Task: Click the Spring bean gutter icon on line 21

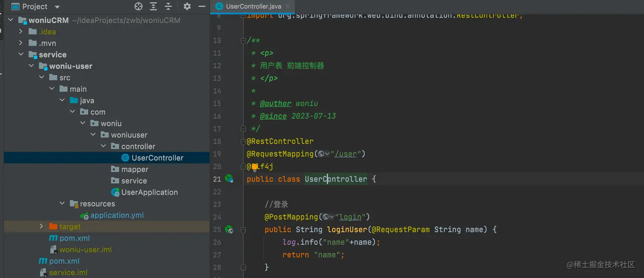Action: pos(230,179)
